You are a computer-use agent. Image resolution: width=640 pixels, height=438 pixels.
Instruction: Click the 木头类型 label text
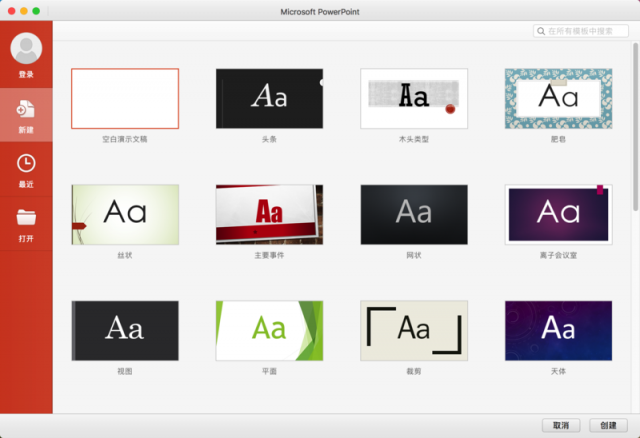(x=414, y=139)
